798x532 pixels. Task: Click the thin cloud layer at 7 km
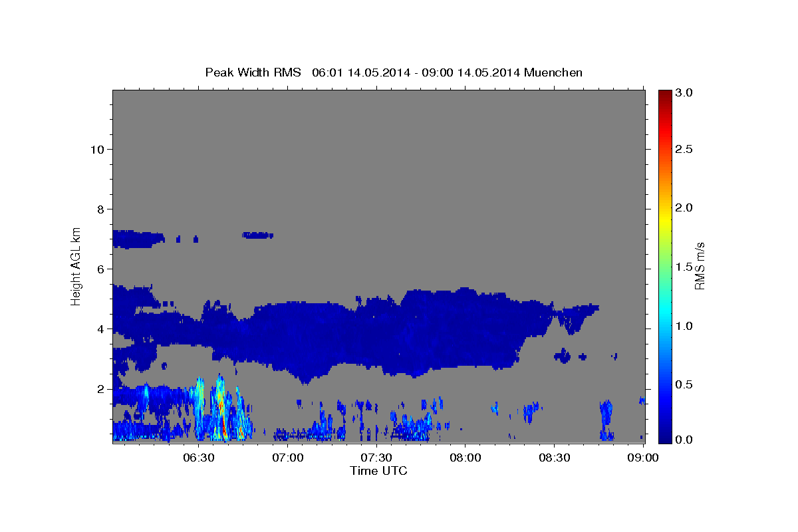(x=138, y=239)
